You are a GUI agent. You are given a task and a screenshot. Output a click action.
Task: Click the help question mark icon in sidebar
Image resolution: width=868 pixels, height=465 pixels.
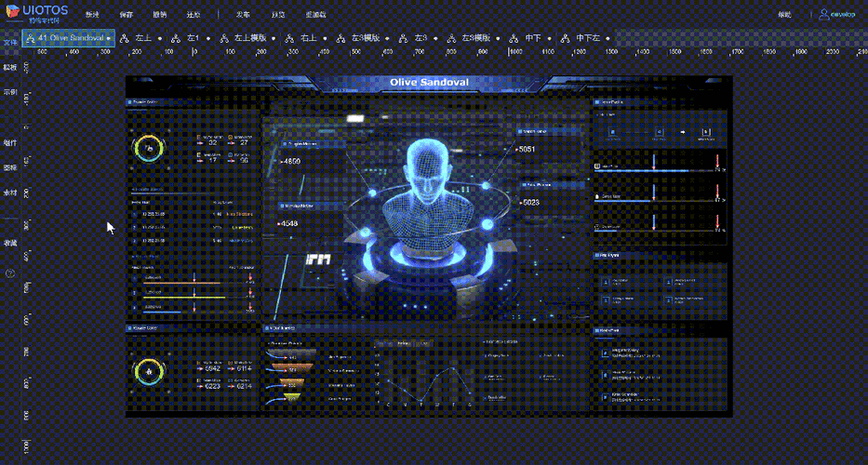tap(9, 273)
